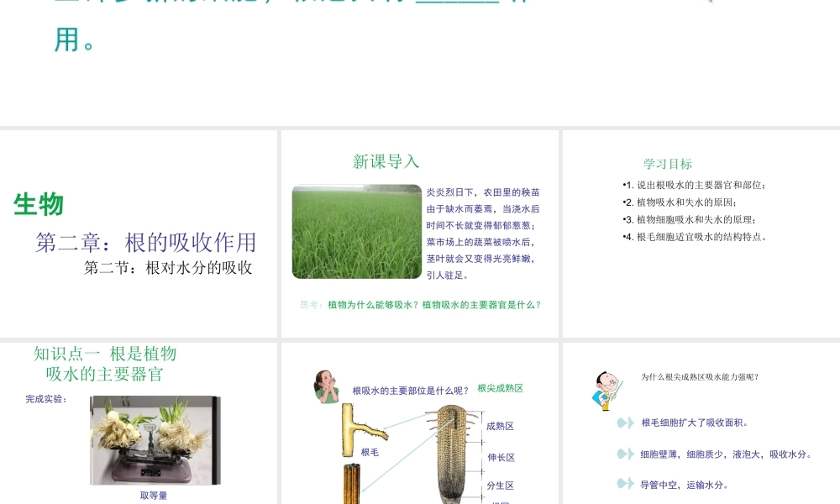Click the thinking girl cartoon icon

click(326, 386)
